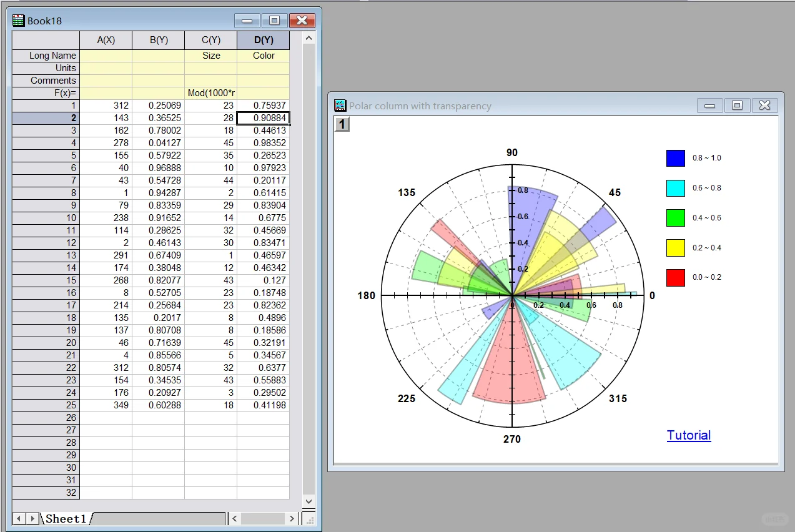The image size is (795, 532).
Task: Click the sheet tab scroll-right arrow
Action: click(32, 518)
